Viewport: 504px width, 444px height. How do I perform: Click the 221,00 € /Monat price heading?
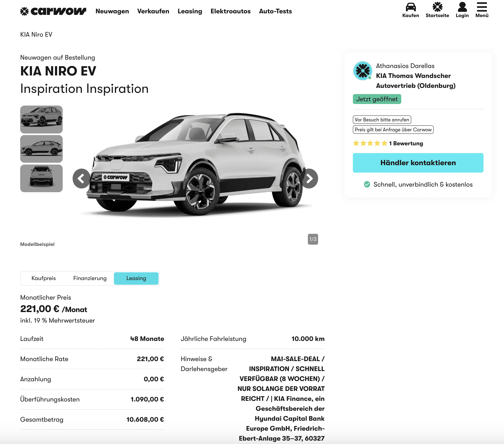54,309
